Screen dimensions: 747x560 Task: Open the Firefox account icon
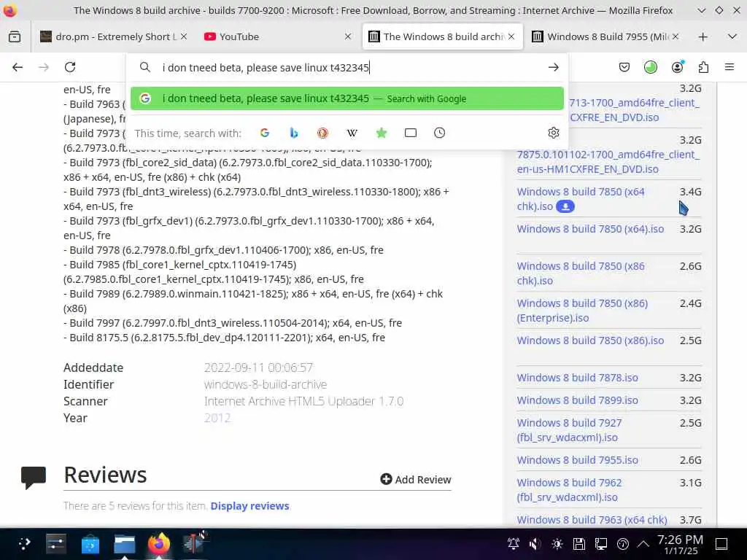tap(677, 67)
